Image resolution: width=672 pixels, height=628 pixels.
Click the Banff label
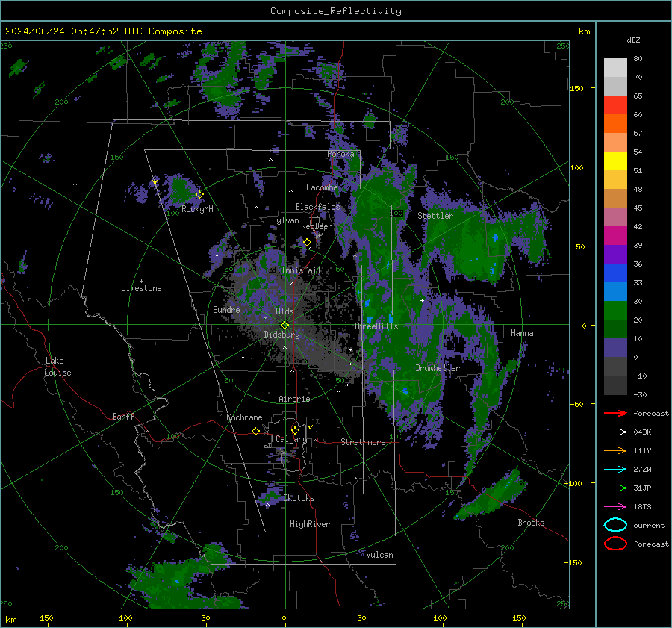[123, 416]
